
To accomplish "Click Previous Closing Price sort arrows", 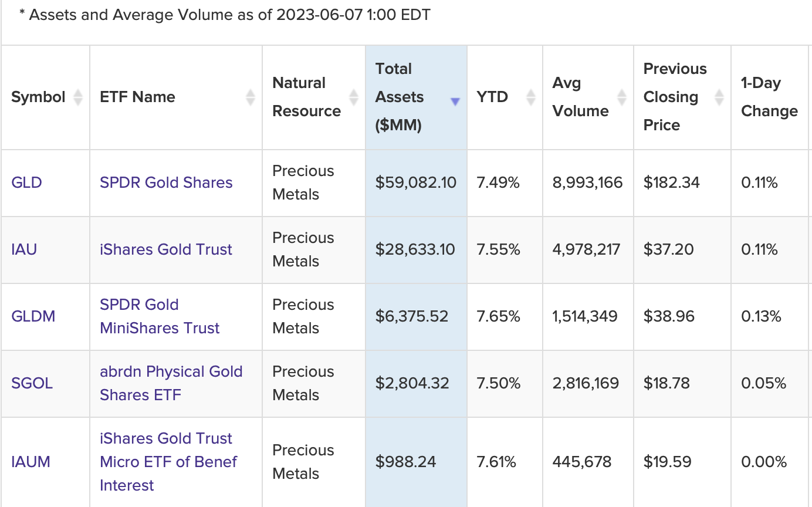I will pos(719,97).
